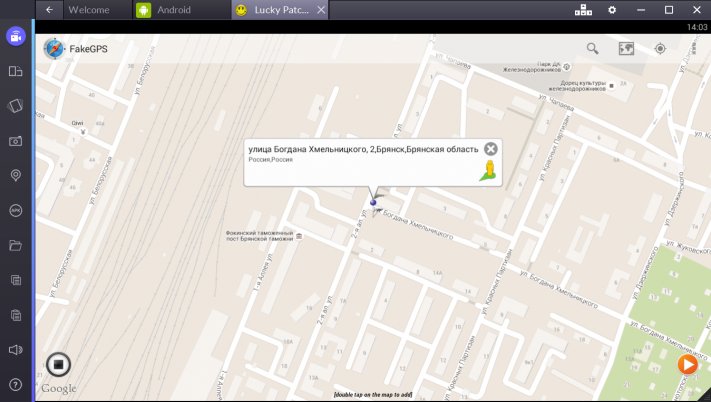Close the Lucky Patcher tab
The image size is (711, 402).
coord(320,10)
